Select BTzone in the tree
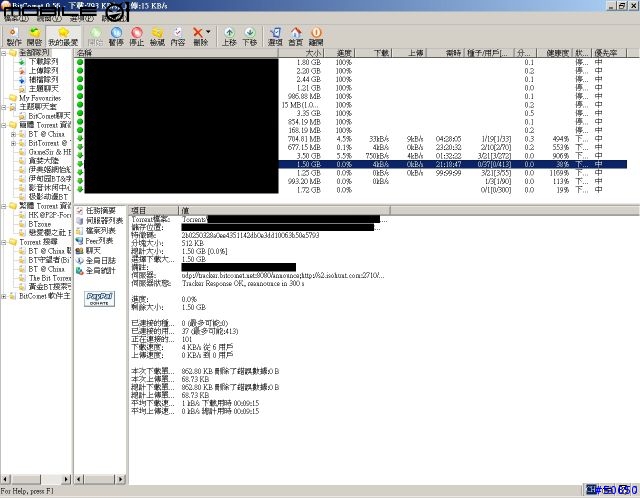The height and width of the screenshot is (498, 640). click(39, 224)
